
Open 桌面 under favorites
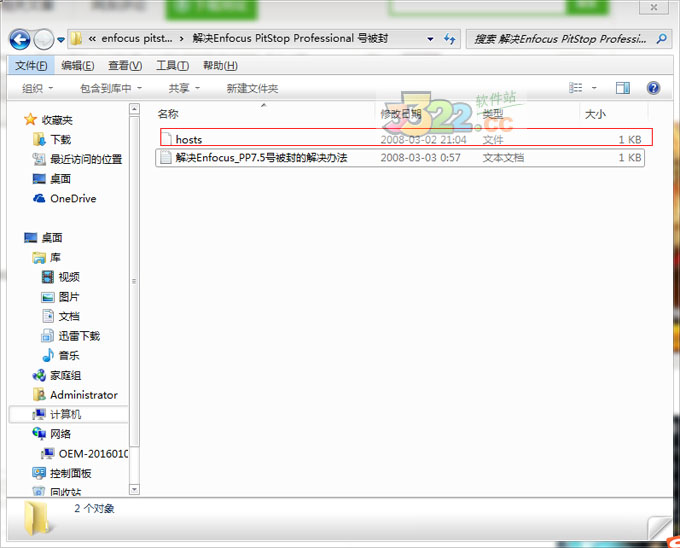60,179
